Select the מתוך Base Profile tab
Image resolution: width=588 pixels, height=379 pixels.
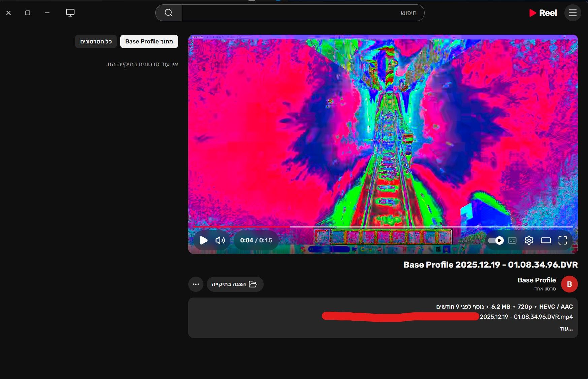(149, 41)
